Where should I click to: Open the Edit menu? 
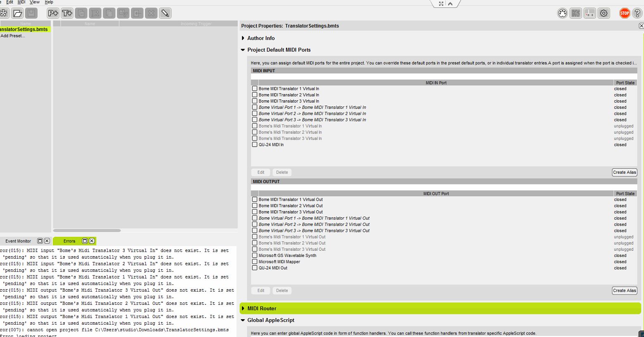point(10,2)
